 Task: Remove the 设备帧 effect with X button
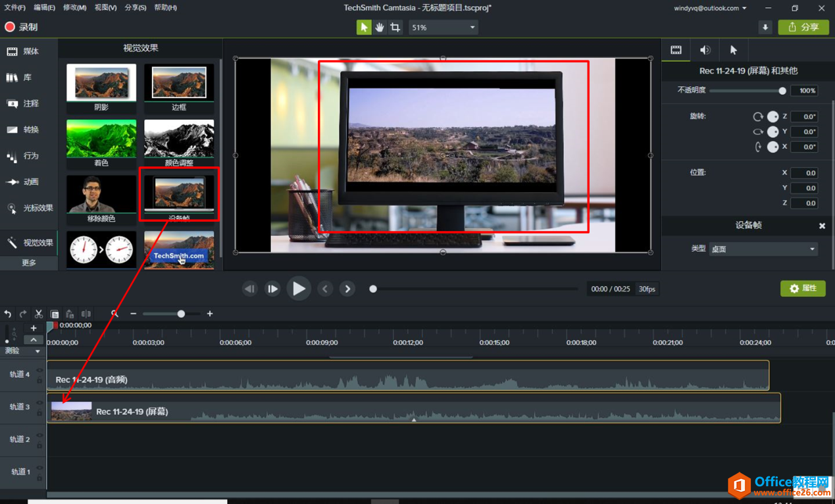(822, 226)
